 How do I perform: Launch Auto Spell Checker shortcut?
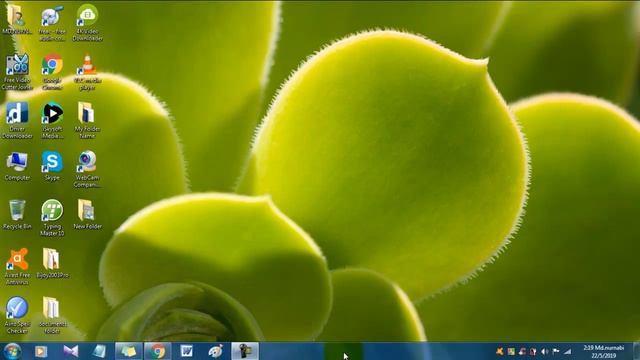tap(17, 315)
